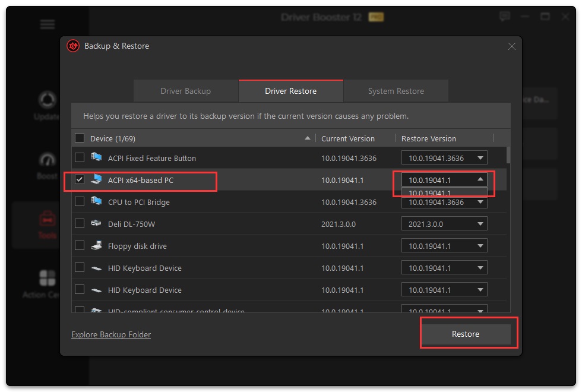
Task: Check ACPI Fixed Feature Button checkbox
Action: point(80,158)
